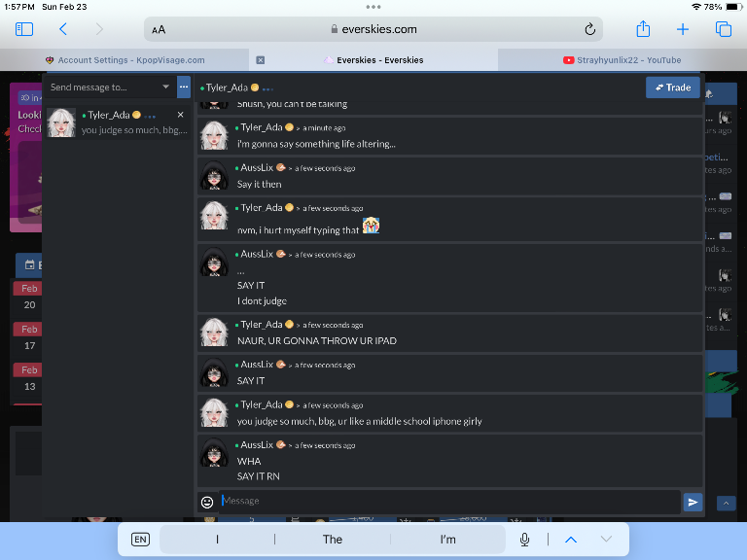Switch to Strayhyunlix22 YouTube tab
Screen dimensions: 747x560
point(622,60)
